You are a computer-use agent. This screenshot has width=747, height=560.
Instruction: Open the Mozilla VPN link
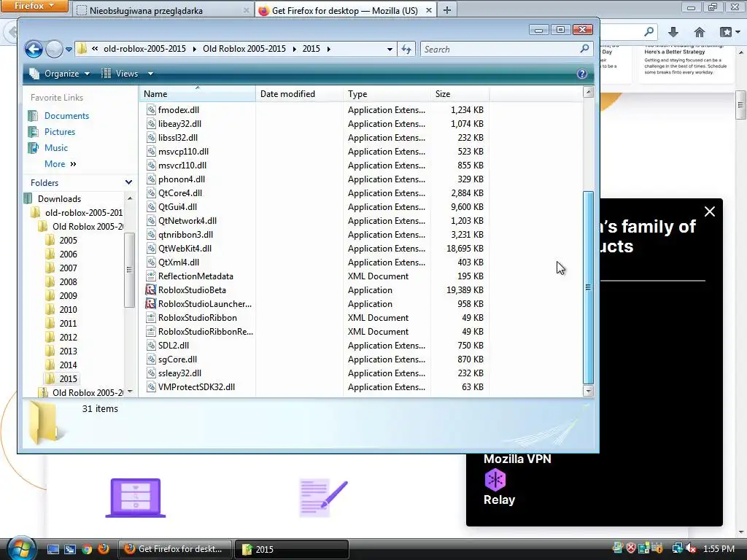pyautogui.click(x=517, y=459)
